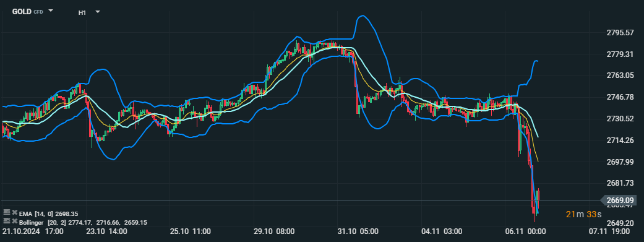This screenshot has height=242, width=644.
Task: Click the GOLD symbol name
Action: (22, 12)
